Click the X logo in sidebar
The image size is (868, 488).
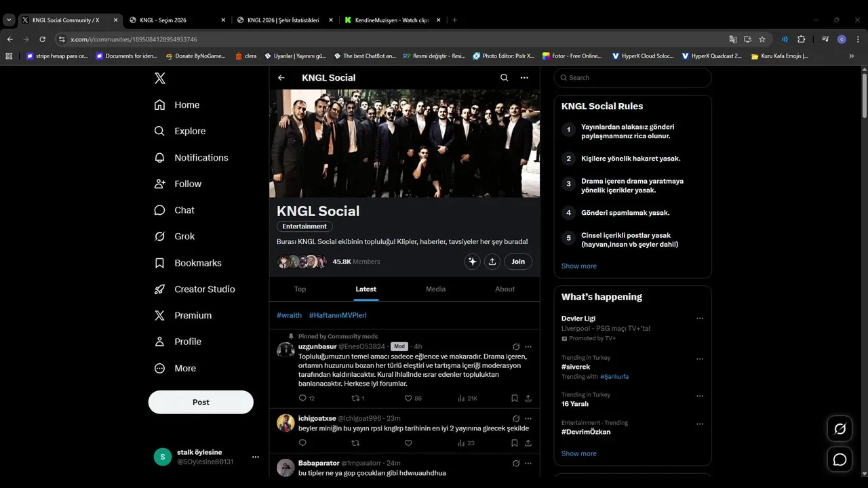pyautogui.click(x=159, y=78)
